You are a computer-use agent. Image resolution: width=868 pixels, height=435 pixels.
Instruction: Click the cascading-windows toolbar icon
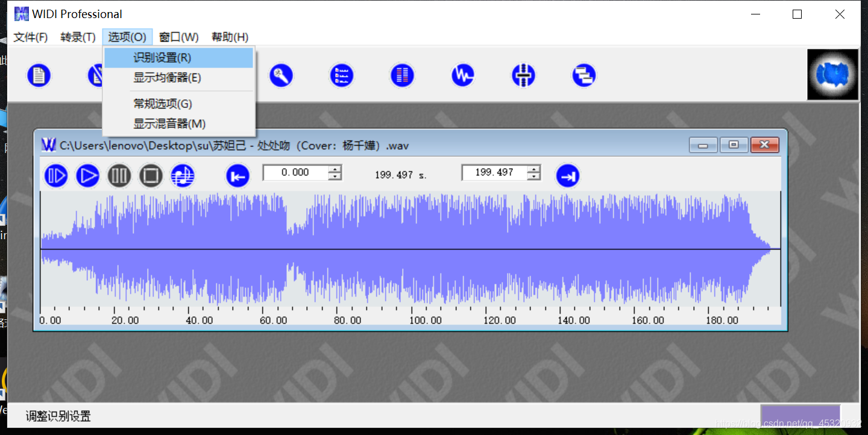(583, 75)
